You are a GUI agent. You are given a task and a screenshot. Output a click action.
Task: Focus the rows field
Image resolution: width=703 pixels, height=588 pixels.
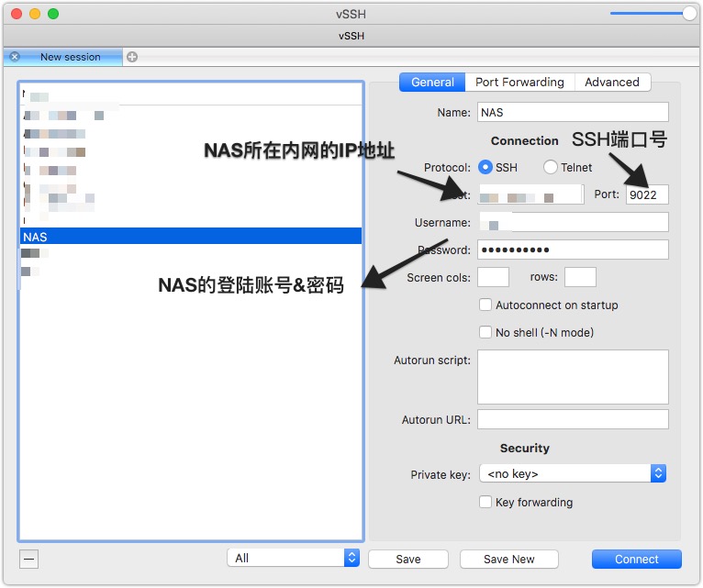point(580,277)
